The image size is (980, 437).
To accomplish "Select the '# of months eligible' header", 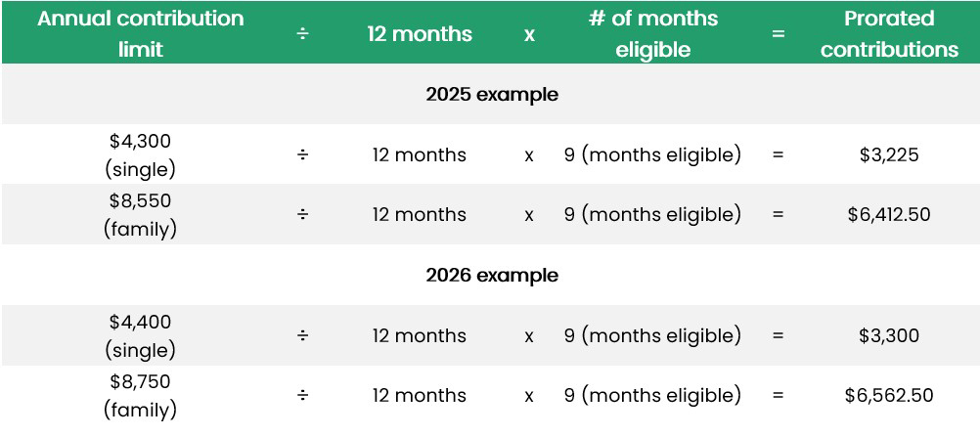I will point(652,33).
